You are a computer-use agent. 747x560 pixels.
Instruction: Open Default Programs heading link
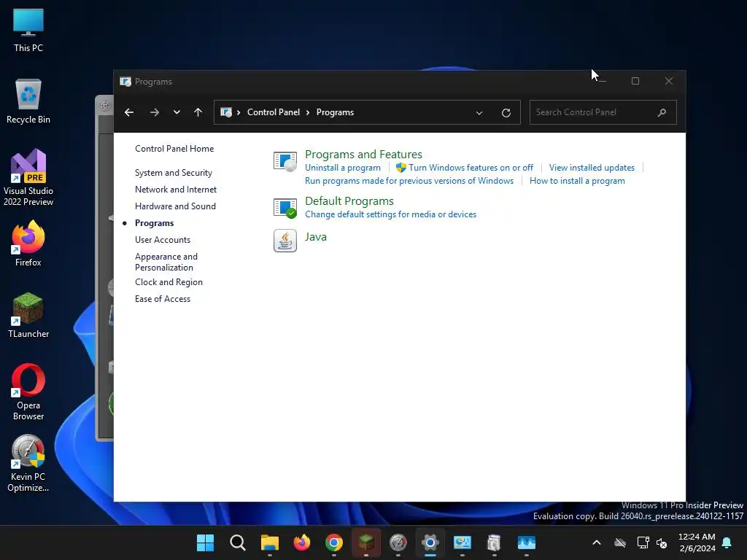coord(349,201)
